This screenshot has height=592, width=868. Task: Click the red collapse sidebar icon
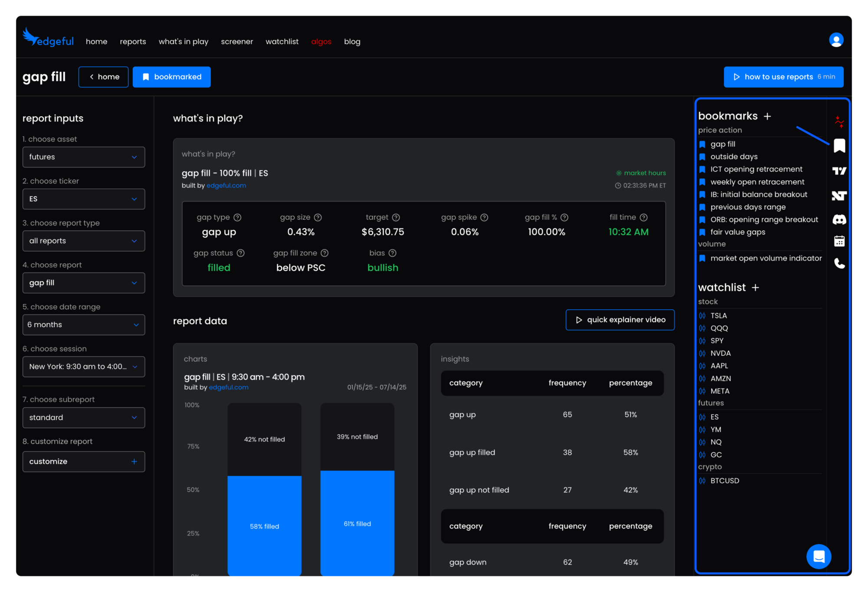(839, 122)
